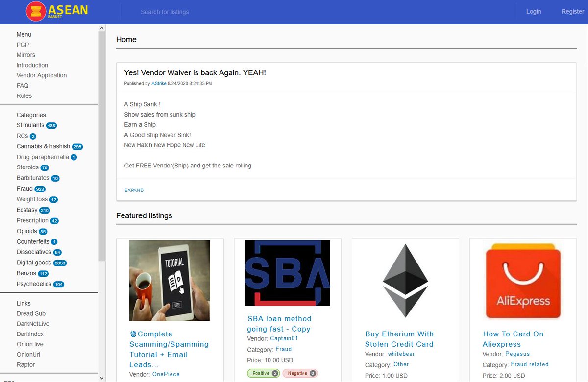Click the Positive feedback badge
588x382 pixels.
pos(264,373)
